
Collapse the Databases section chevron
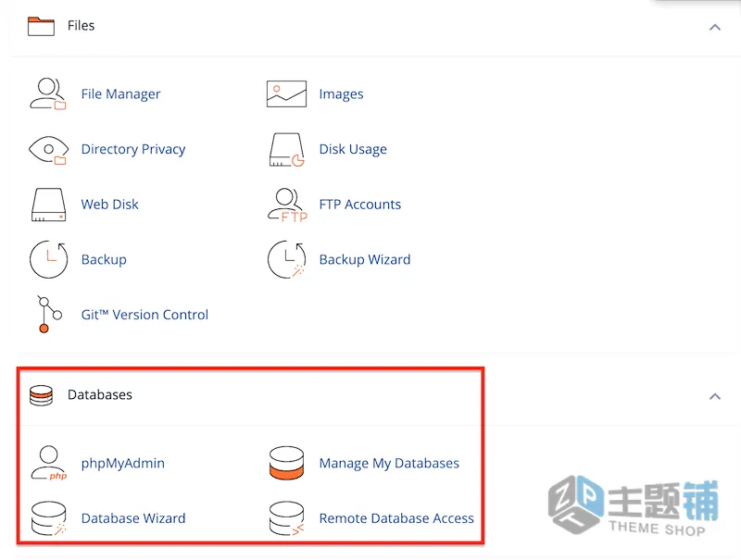click(x=715, y=396)
